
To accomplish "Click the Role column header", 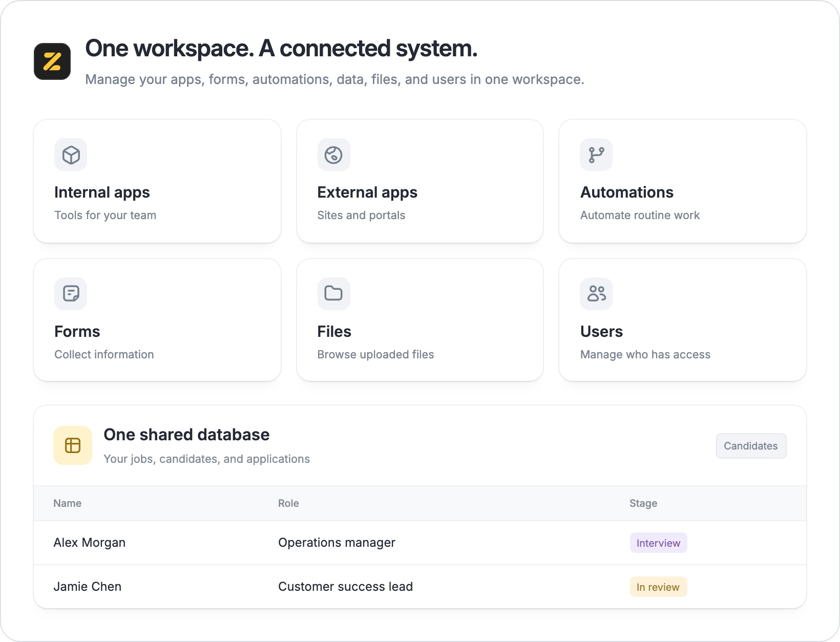I will (288, 503).
